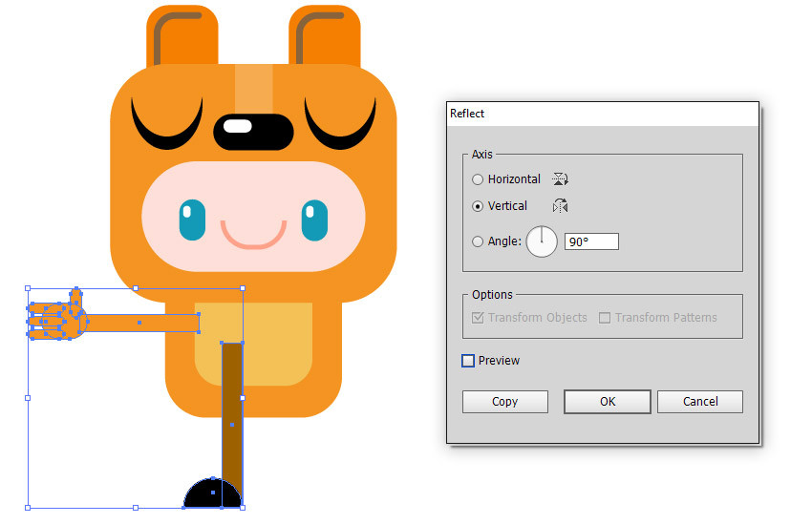This screenshot has height=524, width=812.
Task: Click the horizontal reflect icon
Action: click(x=560, y=179)
